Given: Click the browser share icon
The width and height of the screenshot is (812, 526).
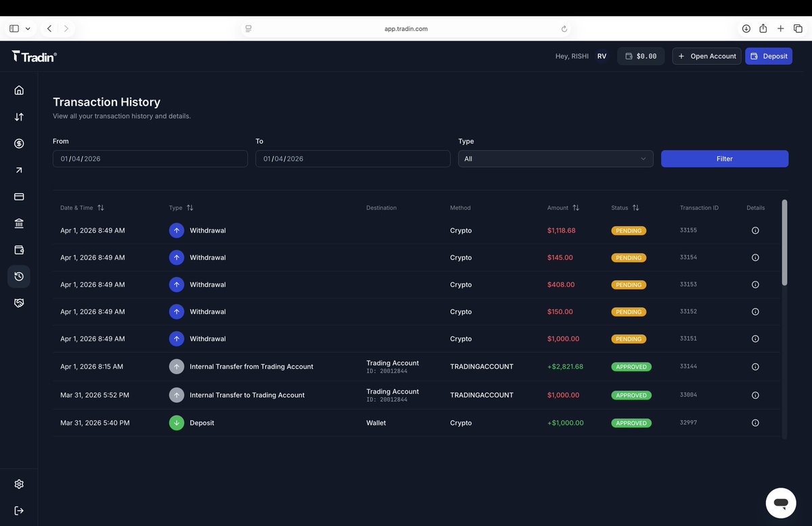Looking at the screenshot, I should [763, 28].
